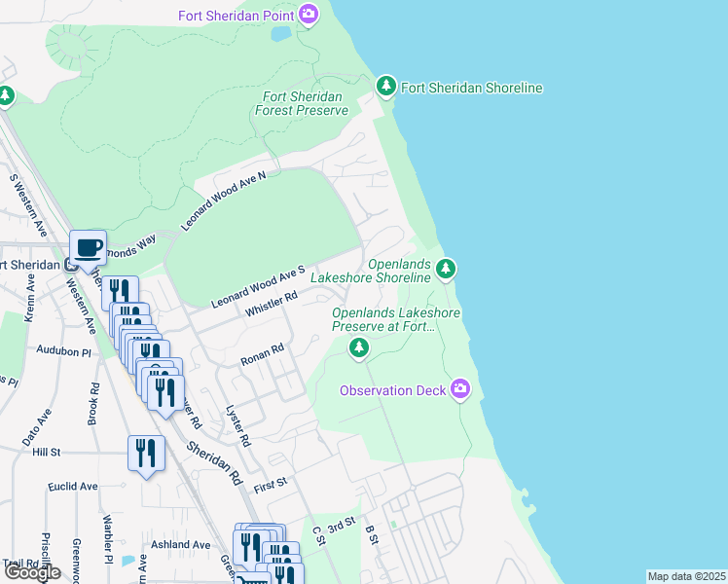The height and width of the screenshot is (584, 728).
Task: Open the Observation Deck camera marker
Action: [460, 389]
